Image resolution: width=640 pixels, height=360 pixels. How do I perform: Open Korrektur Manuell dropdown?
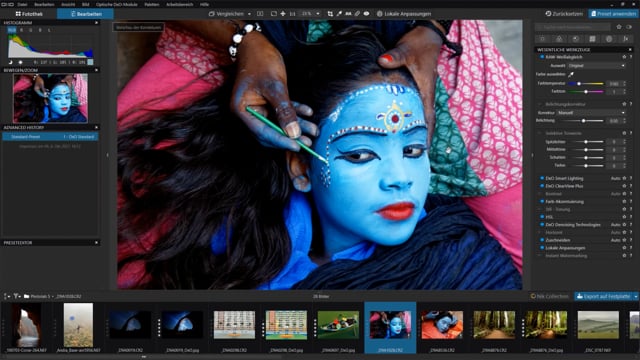592,113
